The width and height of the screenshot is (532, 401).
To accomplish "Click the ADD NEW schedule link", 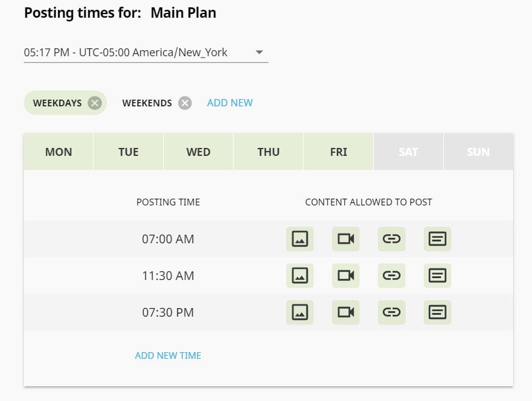I will (x=230, y=103).
